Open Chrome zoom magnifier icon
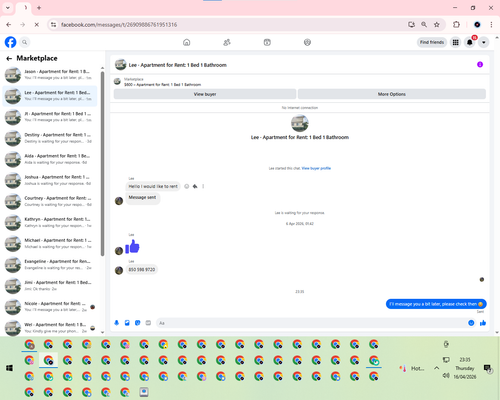 tap(424, 25)
